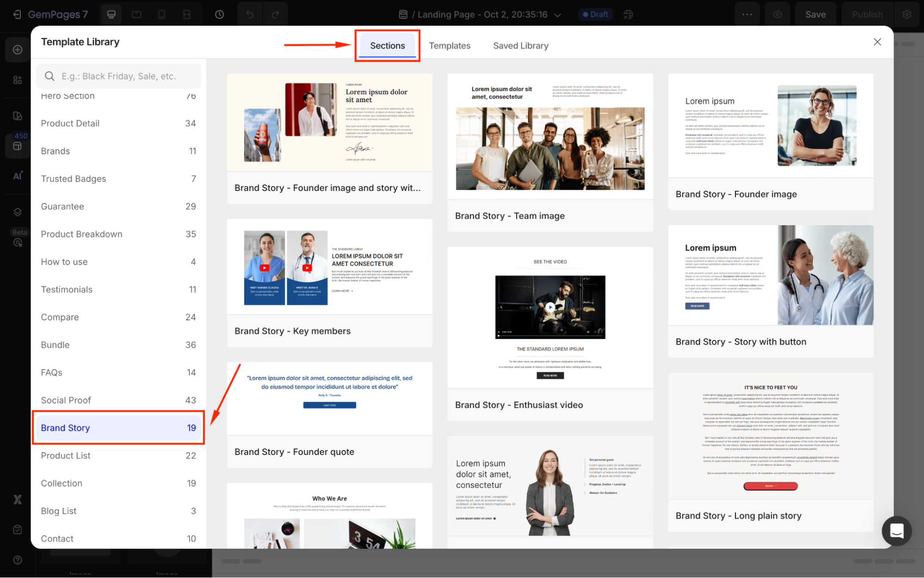Click the desktop view device icon

(x=111, y=14)
